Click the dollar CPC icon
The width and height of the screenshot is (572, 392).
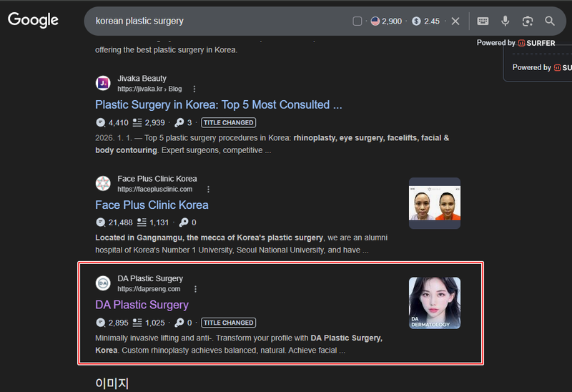416,21
